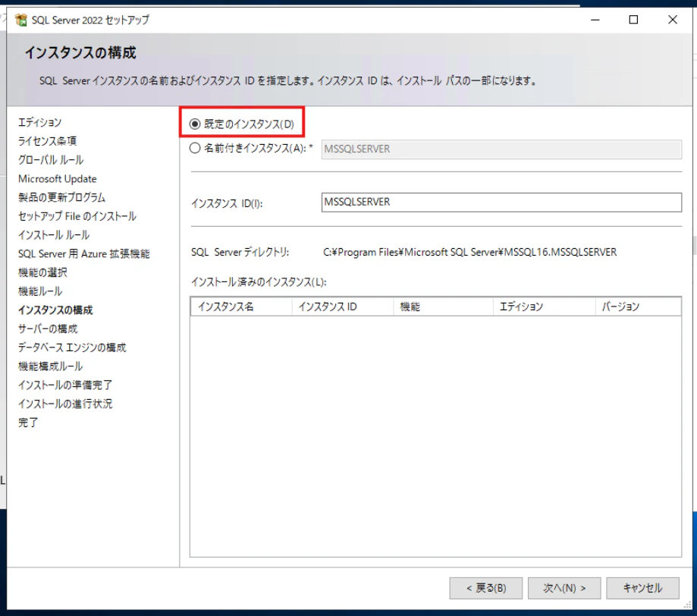Sort by インスタンス ID column header
The image size is (697, 616).
(343, 306)
